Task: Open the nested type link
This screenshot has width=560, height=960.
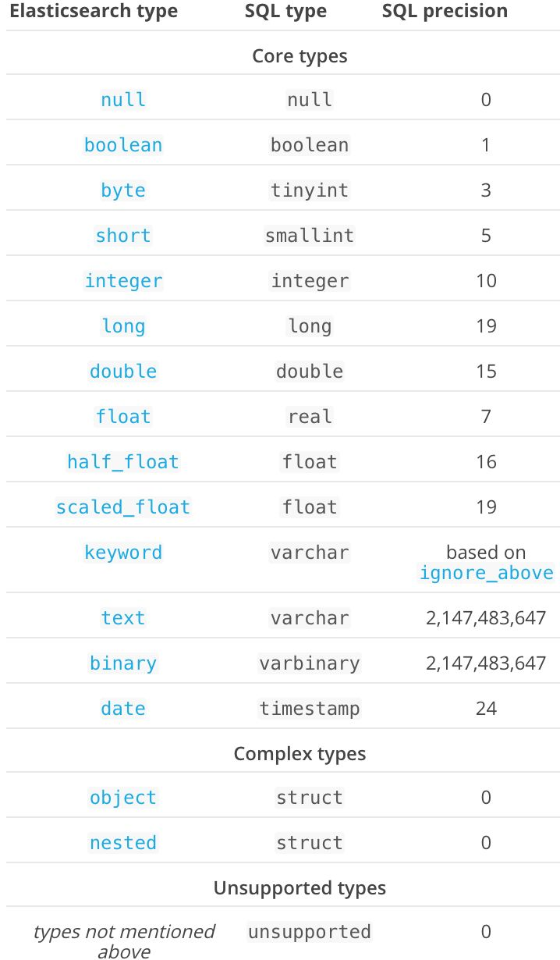Action: click(123, 843)
